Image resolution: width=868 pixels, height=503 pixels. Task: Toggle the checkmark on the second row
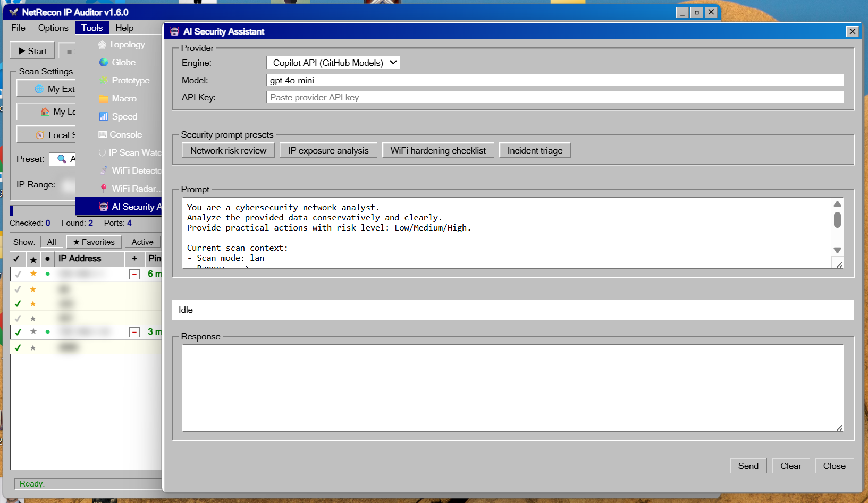click(x=18, y=289)
